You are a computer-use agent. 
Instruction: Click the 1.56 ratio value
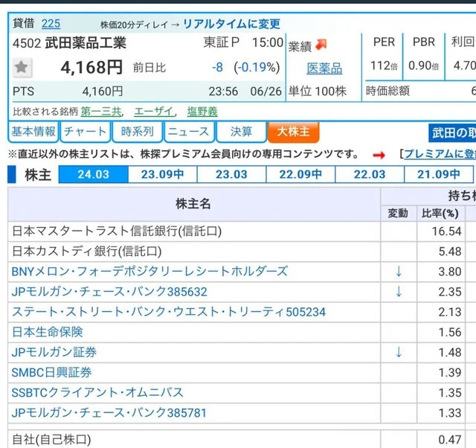tap(450, 332)
